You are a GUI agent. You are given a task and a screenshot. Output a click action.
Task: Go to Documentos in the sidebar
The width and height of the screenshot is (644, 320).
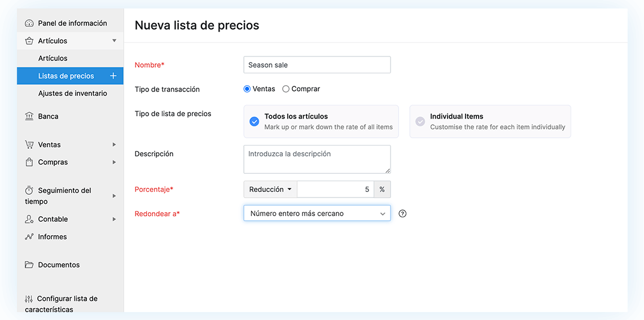[59, 265]
